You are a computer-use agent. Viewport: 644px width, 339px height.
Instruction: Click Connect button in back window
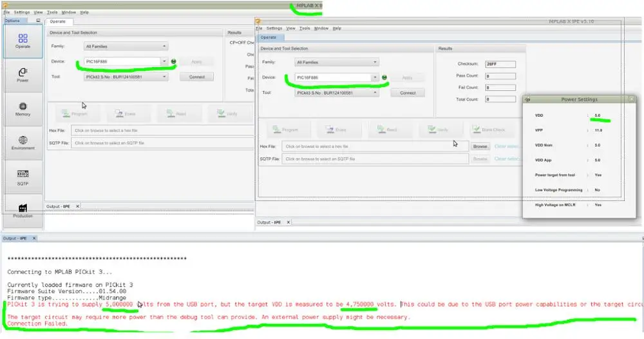coord(196,77)
